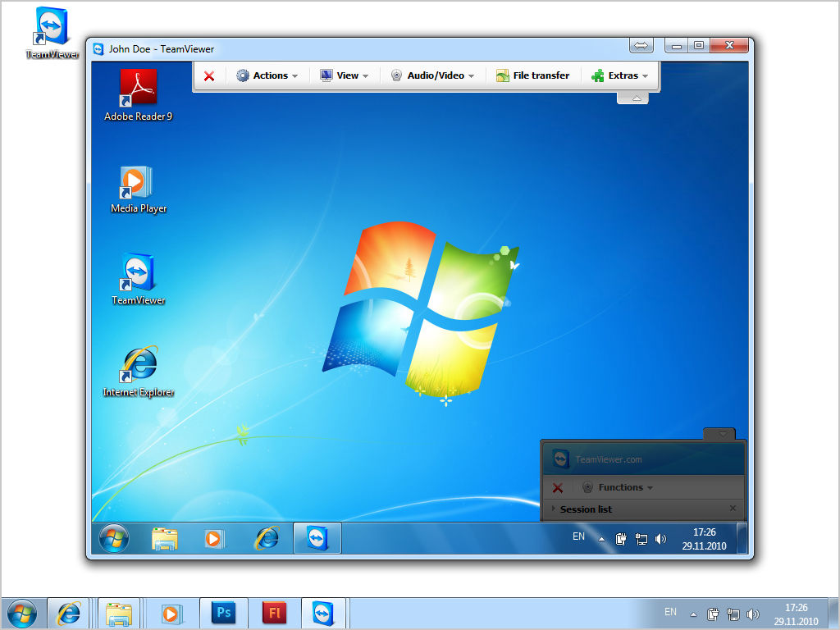Open the Functions menu in TeamViewer panel
Screen dimensions: 840x630
tap(619, 487)
